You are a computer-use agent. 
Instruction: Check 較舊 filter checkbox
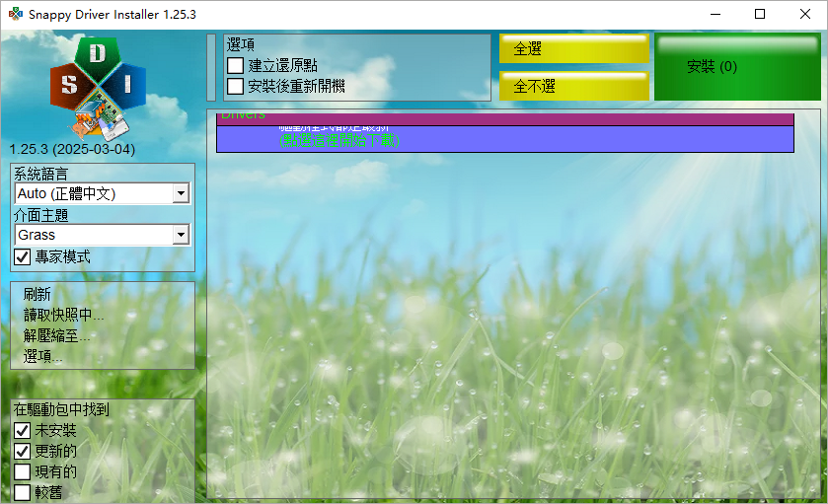tap(22, 492)
